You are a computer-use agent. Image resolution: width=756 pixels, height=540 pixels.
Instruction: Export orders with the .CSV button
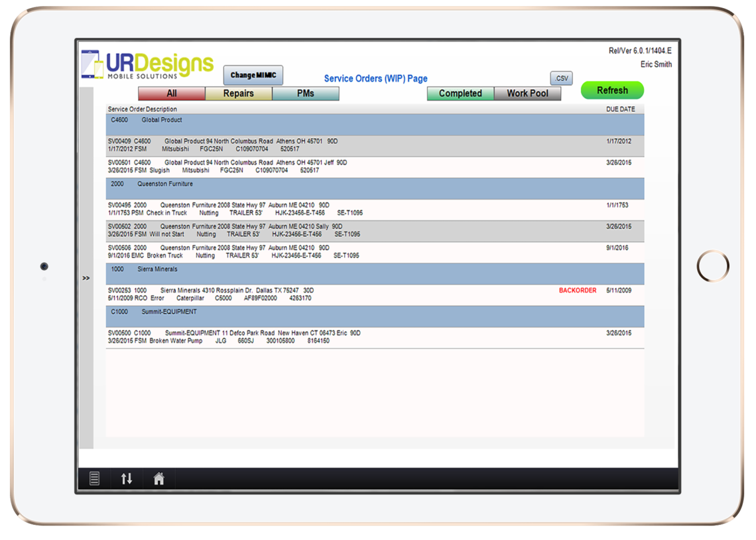point(561,78)
